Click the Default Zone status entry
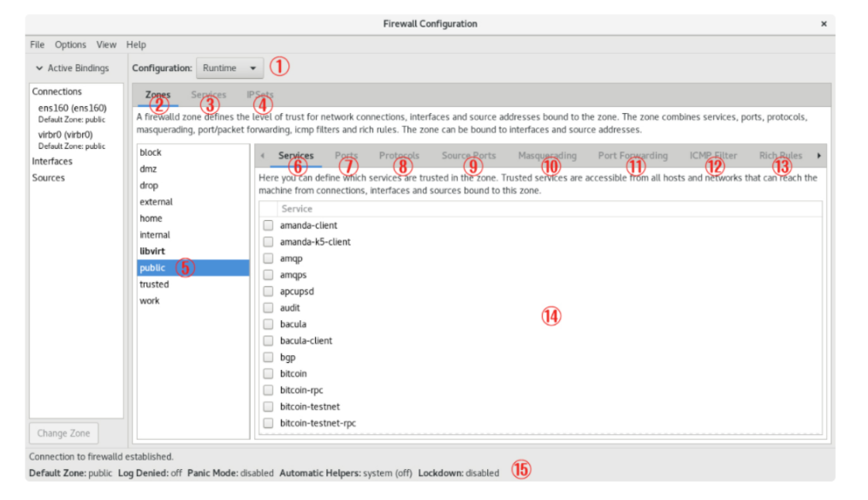The width and height of the screenshot is (868, 500). [x=70, y=473]
